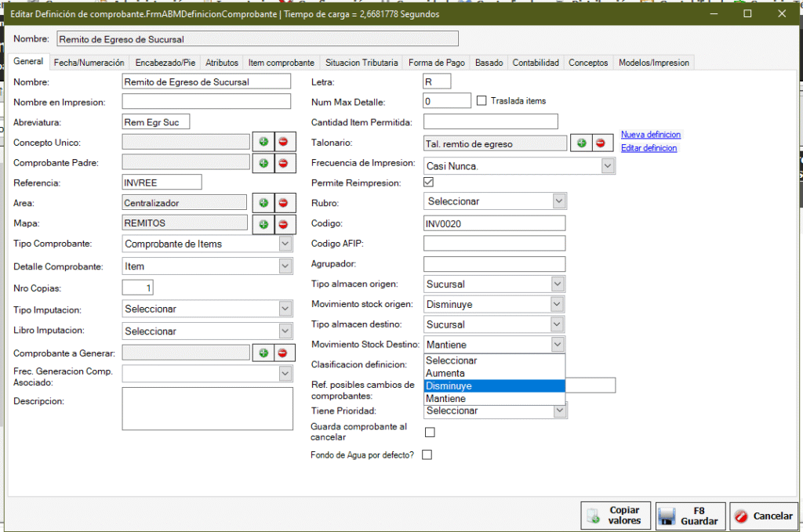The width and height of the screenshot is (803, 532).
Task: Click green add icon next to Area
Action: click(263, 203)
